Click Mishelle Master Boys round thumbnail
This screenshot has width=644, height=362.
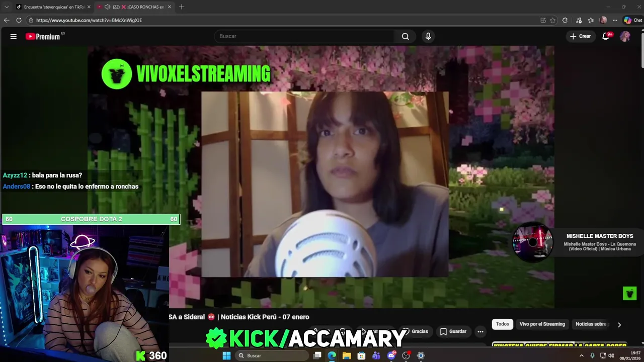tap(532, 242)
